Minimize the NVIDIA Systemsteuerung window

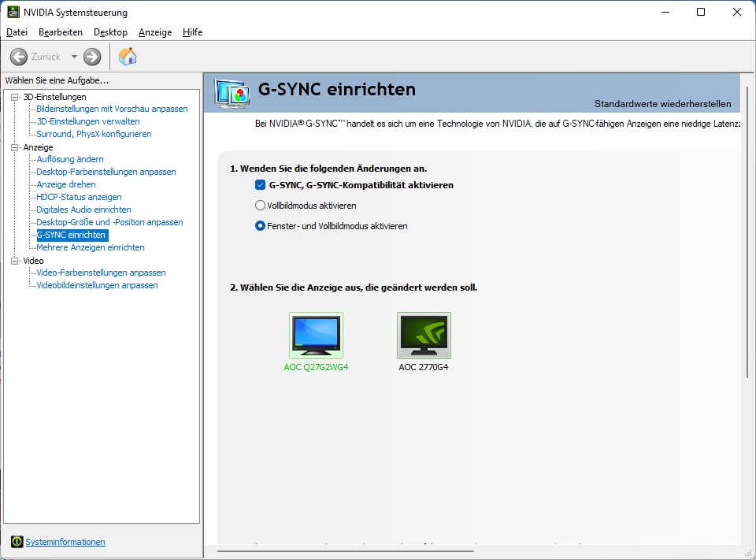point(666,12)
